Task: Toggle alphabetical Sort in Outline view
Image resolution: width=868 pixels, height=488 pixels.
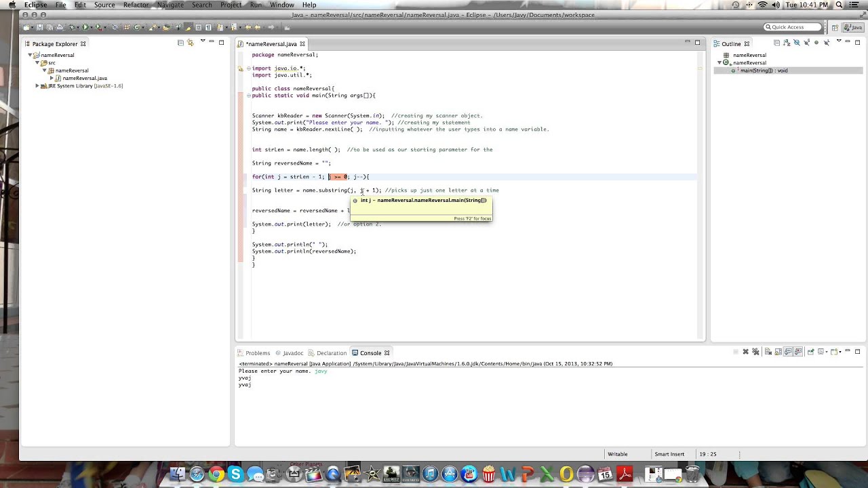Action: point(787,43)
